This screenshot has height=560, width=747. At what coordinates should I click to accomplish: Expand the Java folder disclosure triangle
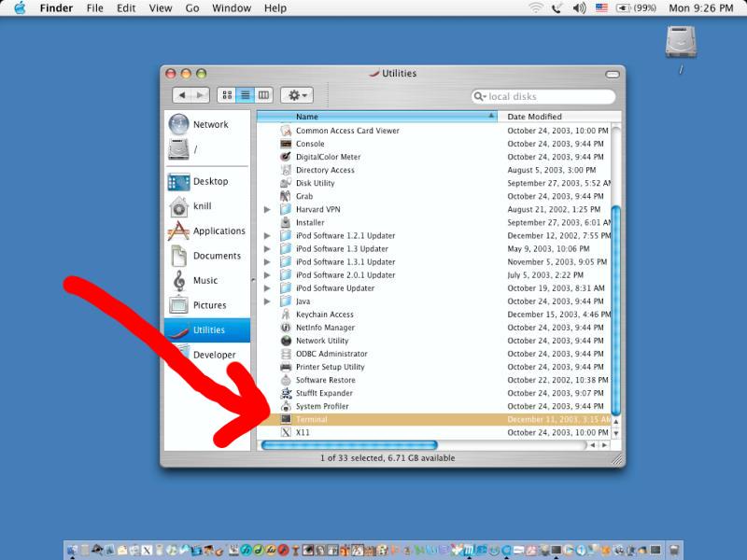267,301
